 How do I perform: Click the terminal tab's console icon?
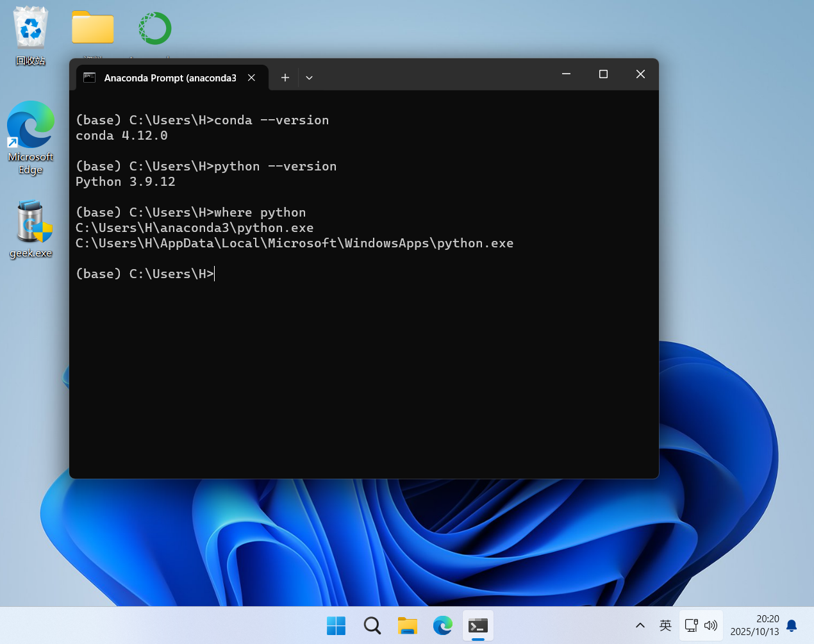(90, 78)
